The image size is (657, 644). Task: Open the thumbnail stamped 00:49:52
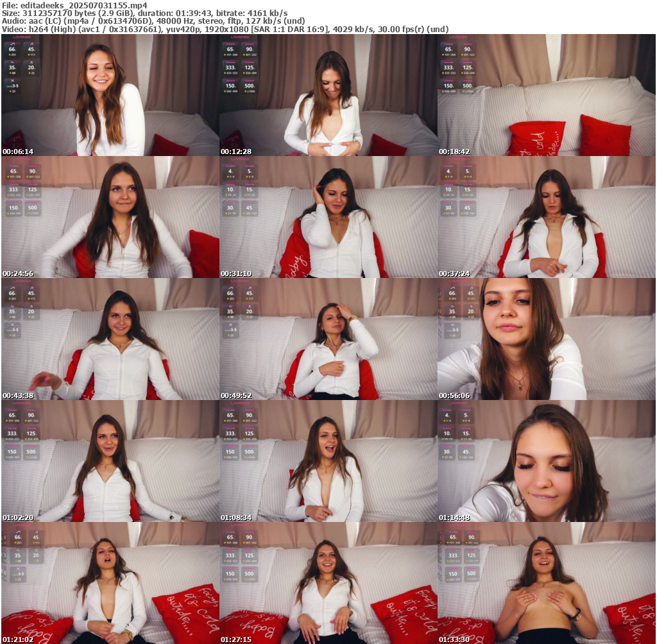pos(328,339)
